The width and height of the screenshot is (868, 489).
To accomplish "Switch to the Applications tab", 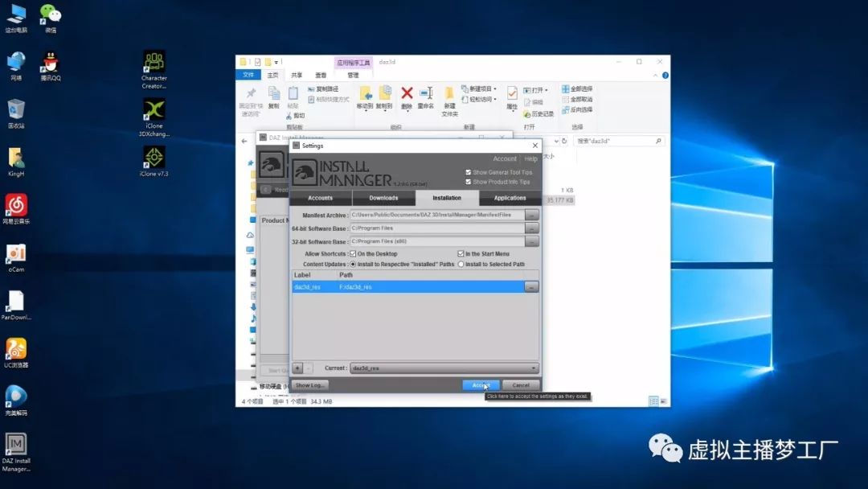I will point(510,198).
